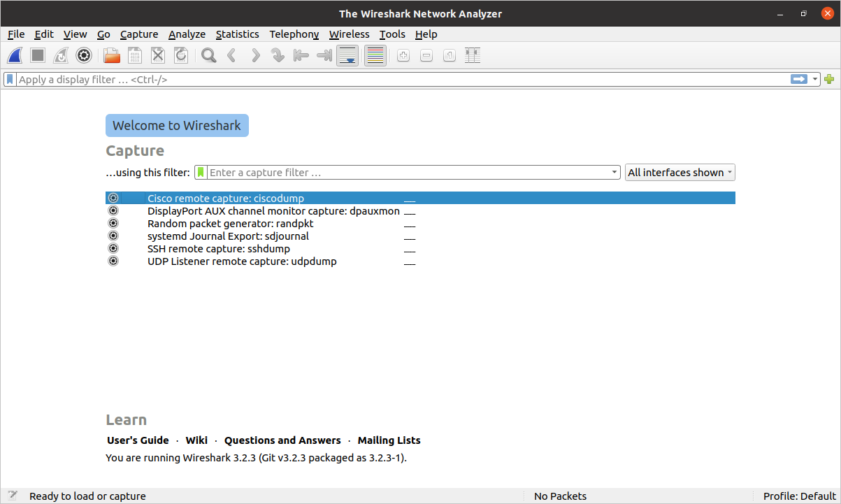Go to next packet arrow icon
The image size is (841, 504).
[x=255, y=55]
